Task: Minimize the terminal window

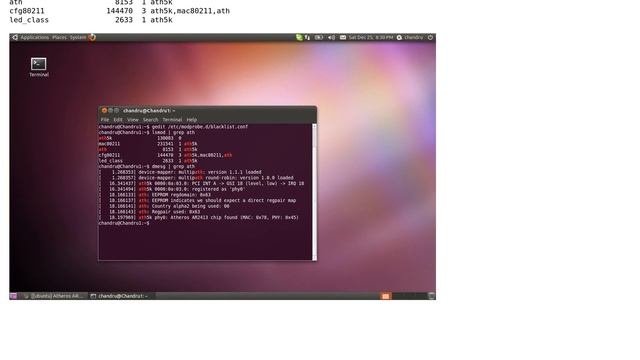Action: 110,111
